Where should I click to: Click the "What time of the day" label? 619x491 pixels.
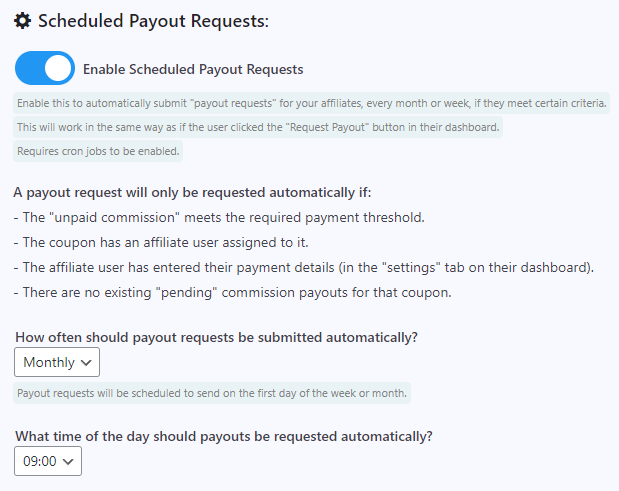[x=224, y=437]
